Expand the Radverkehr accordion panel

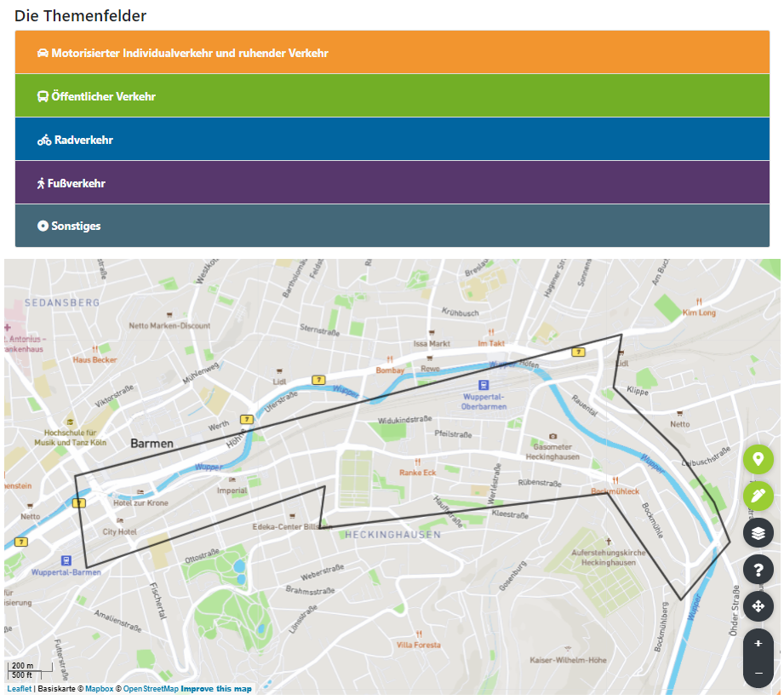(392, 140)
